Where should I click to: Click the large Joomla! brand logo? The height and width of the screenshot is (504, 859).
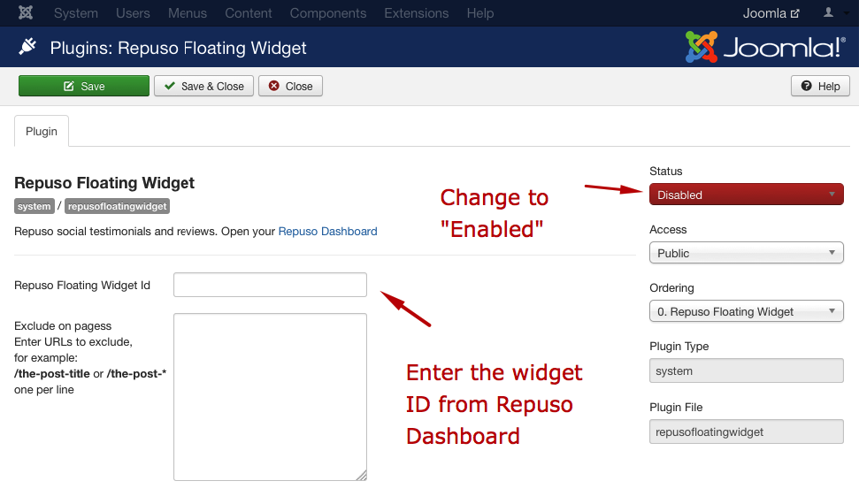pyautogui.click(x=764, y=47)
